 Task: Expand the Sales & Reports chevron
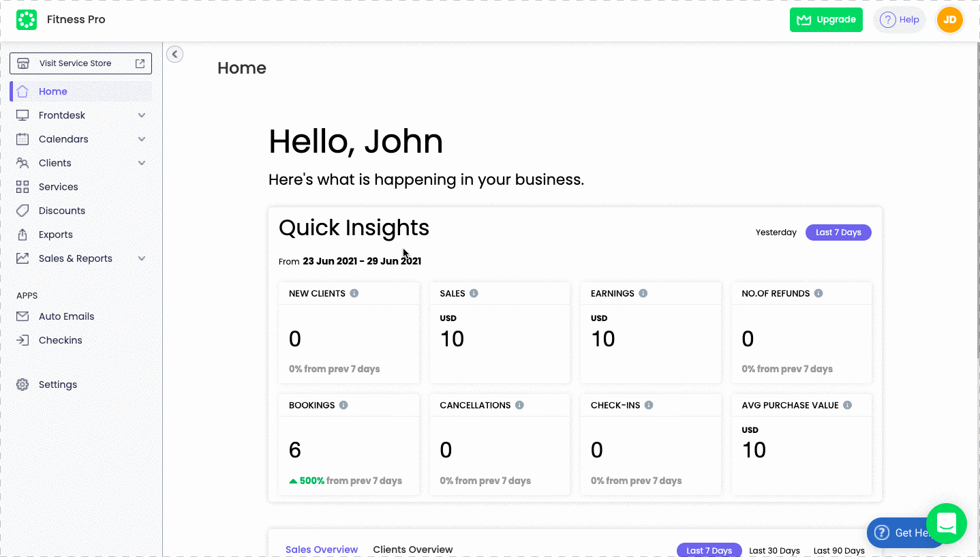[142, 258]
